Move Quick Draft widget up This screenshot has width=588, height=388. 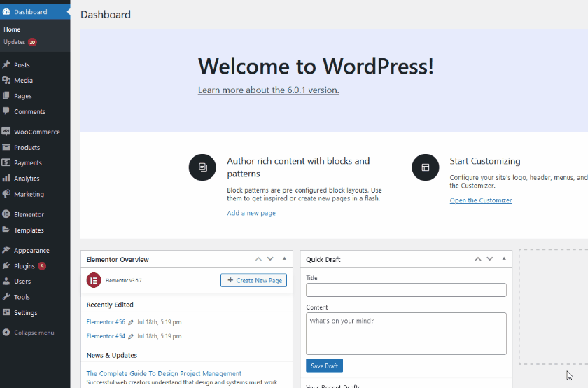point(477,259)
